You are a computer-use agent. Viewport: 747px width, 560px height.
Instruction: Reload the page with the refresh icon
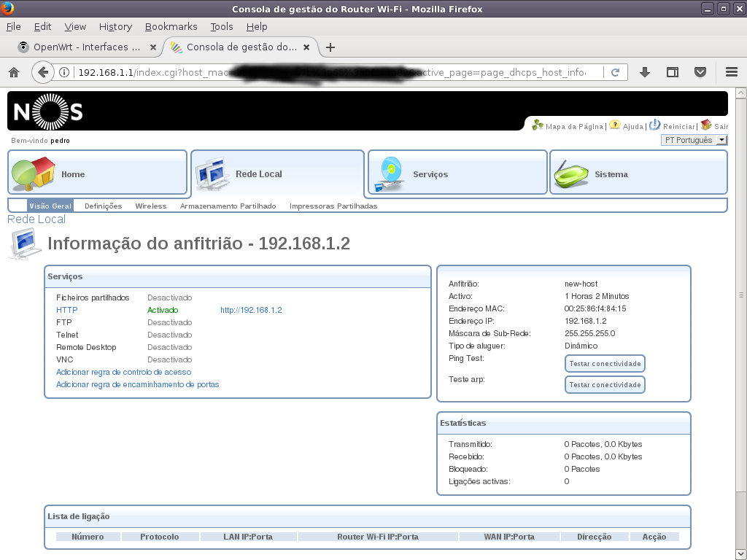[616, 72]
